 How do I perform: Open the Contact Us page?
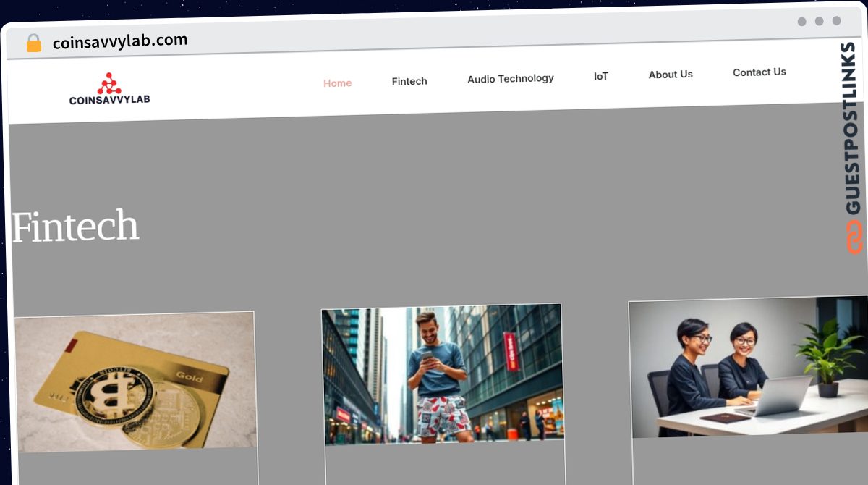(759, 72)
